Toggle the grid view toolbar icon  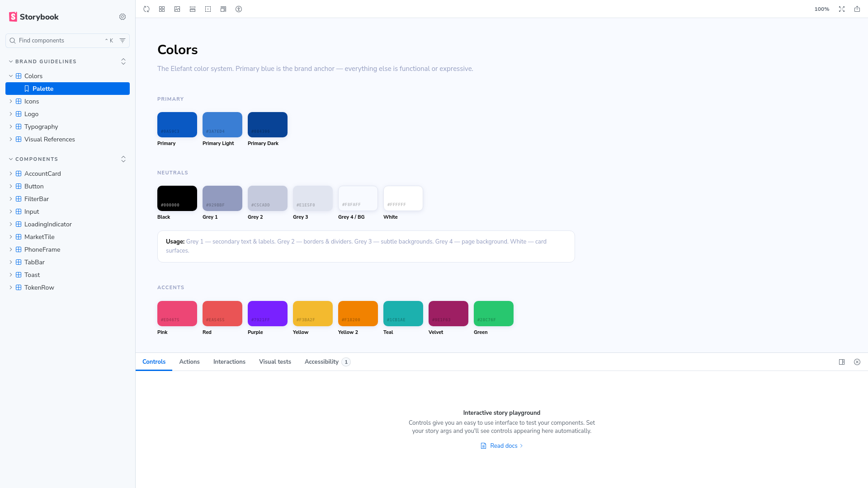tap(162, 9)
